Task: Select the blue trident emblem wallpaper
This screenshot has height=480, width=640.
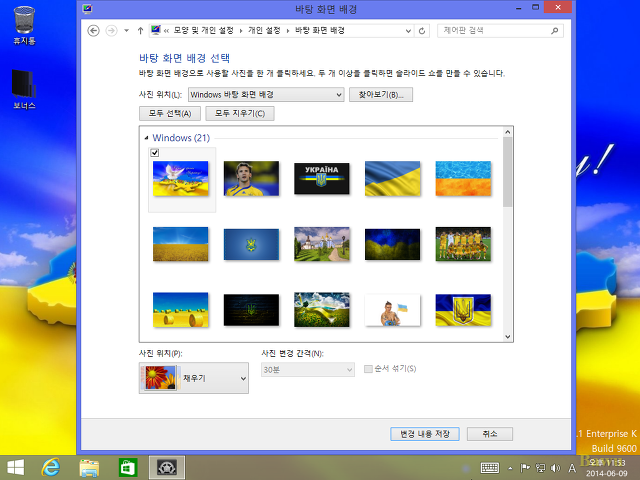Action: [251, 244]
